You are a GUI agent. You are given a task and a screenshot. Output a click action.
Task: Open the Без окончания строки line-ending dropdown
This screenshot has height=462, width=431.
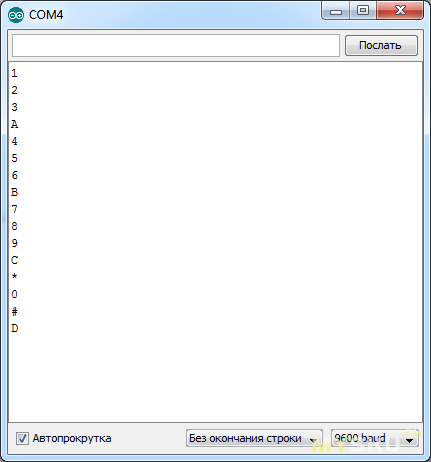coord(254,438)
